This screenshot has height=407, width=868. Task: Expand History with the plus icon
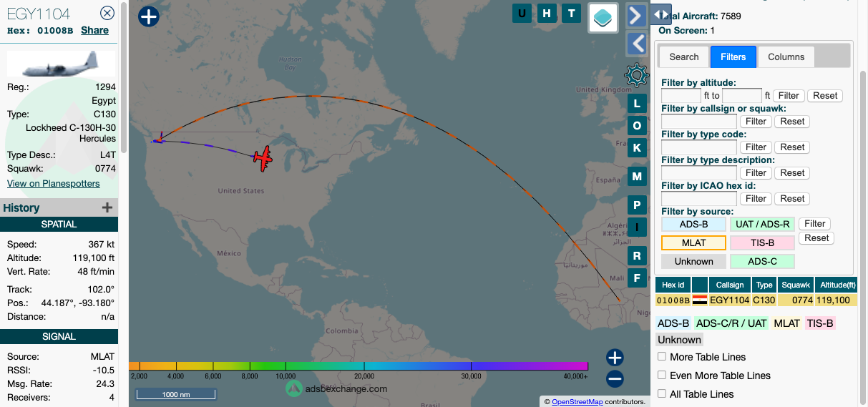pos(107,207)
